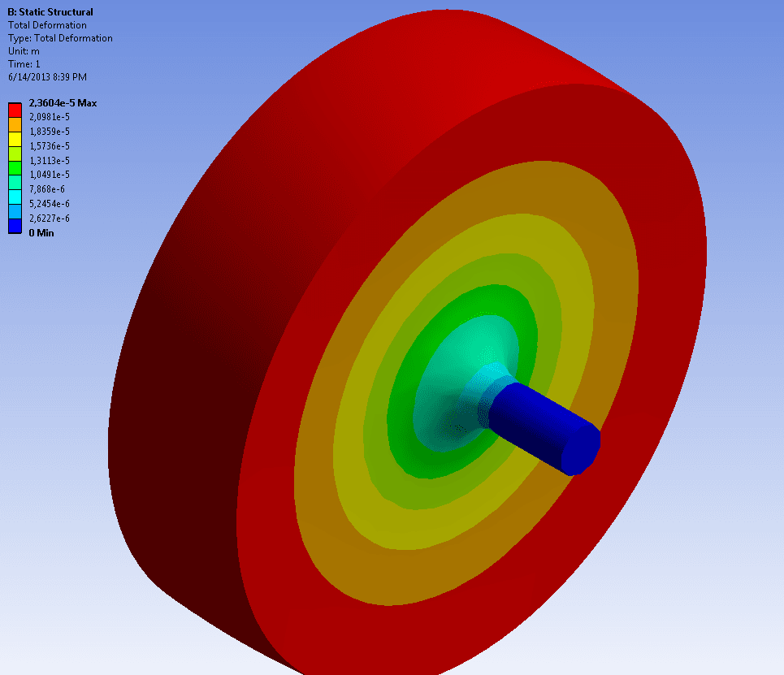
Task: Select the dark blue legend band
Action: [x=15, y=226]
